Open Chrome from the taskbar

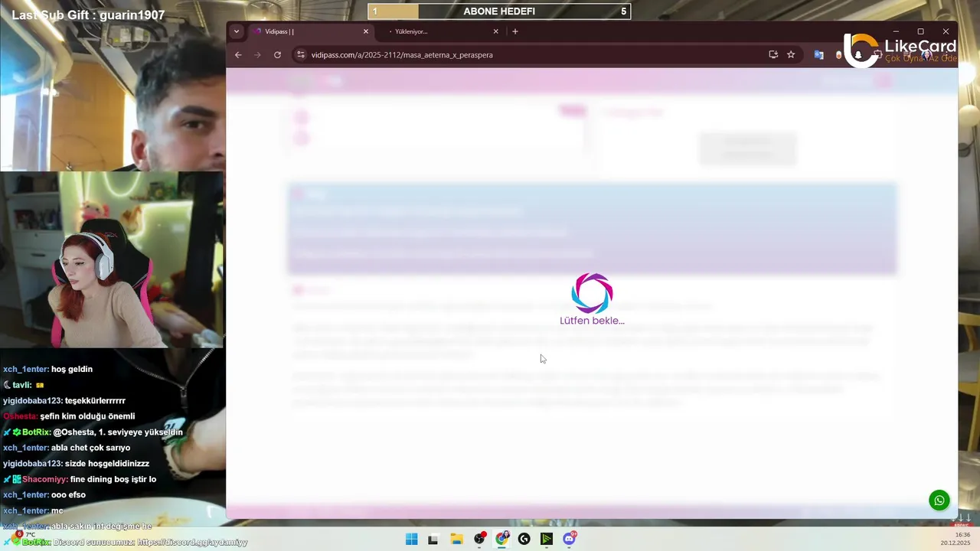pos(501,539)
